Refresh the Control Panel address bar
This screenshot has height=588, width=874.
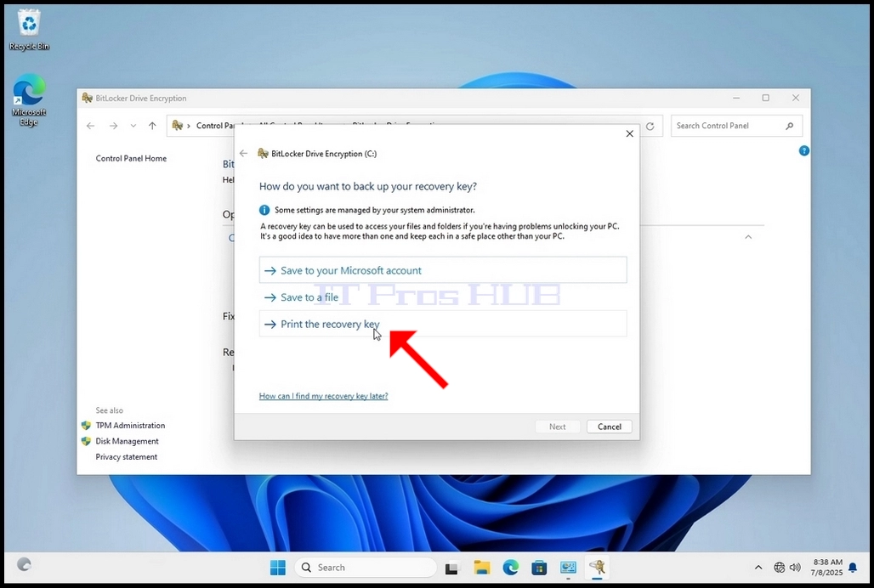point(650,127)
